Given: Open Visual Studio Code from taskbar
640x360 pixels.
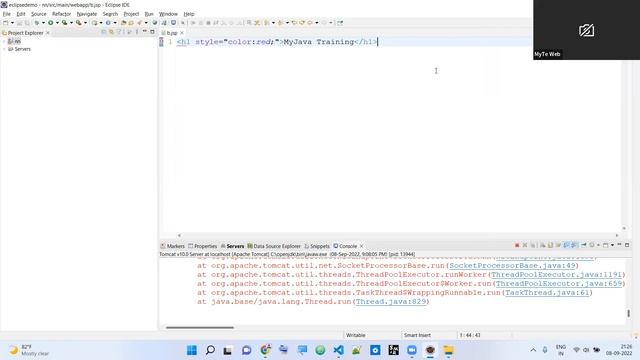Looking at the screenshot, I should (x=338, y=350).
